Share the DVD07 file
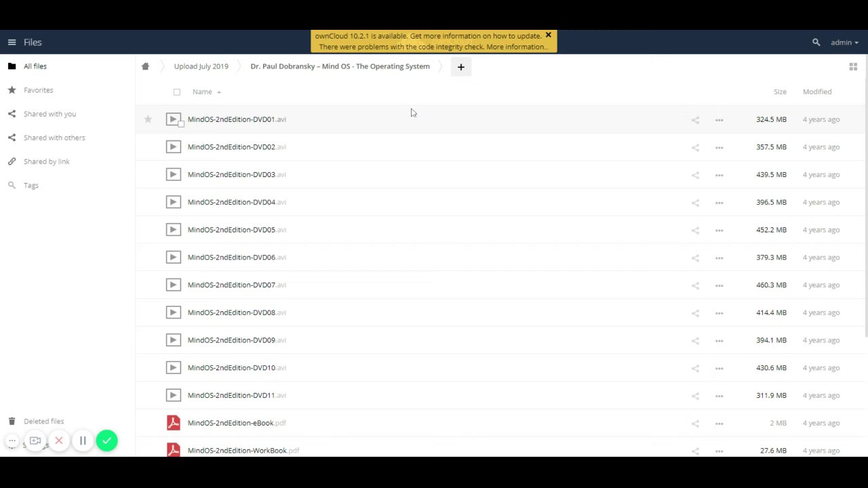 [x=695, y=285]
